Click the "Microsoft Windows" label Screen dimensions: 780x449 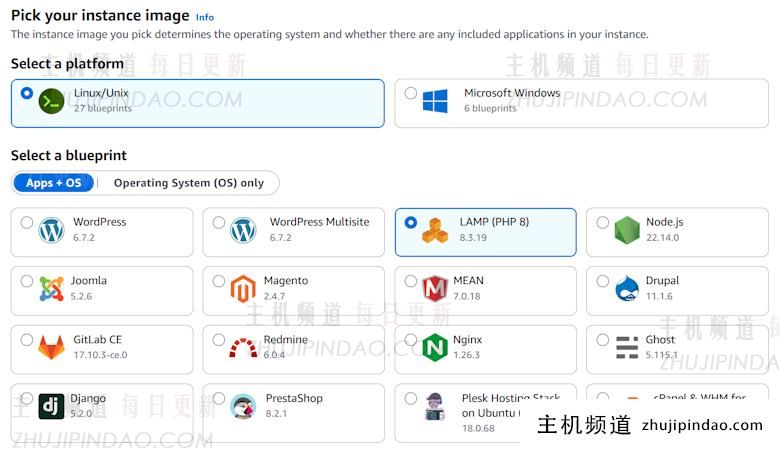(512, 93)
